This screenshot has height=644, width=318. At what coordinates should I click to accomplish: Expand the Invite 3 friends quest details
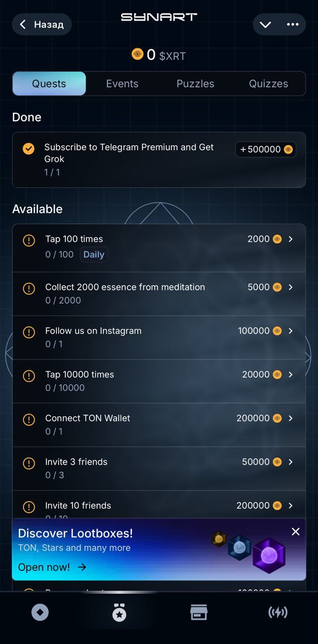[290, 462]
